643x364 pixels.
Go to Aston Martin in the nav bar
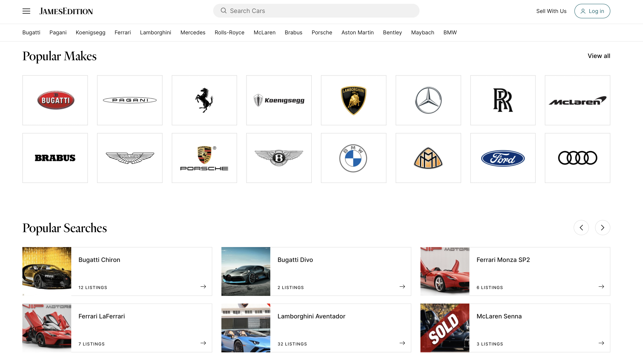click(x=358, y=32)
